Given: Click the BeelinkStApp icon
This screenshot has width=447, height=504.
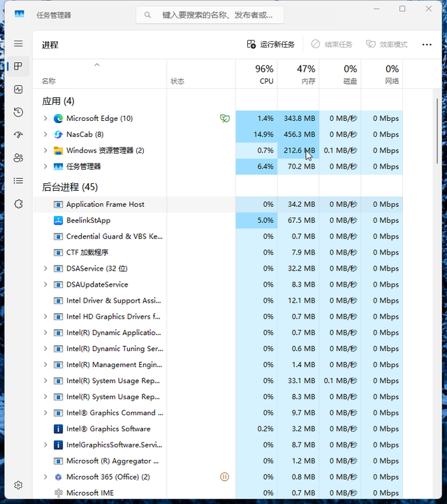Looking at the screenshot, I should coord(58,220).
